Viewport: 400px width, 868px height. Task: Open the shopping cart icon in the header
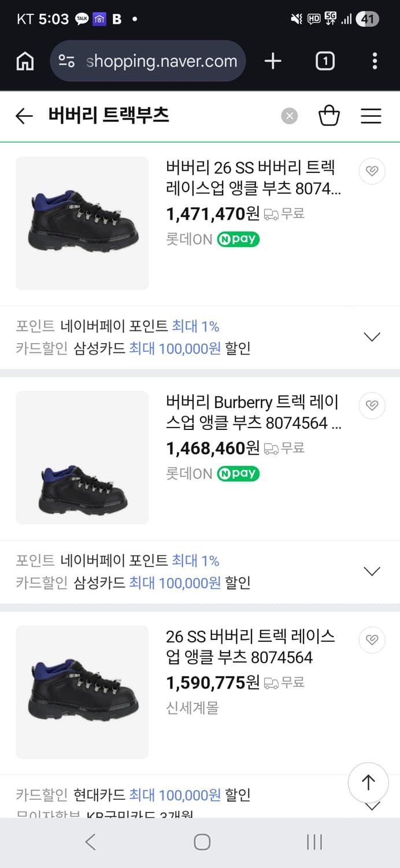329,115
